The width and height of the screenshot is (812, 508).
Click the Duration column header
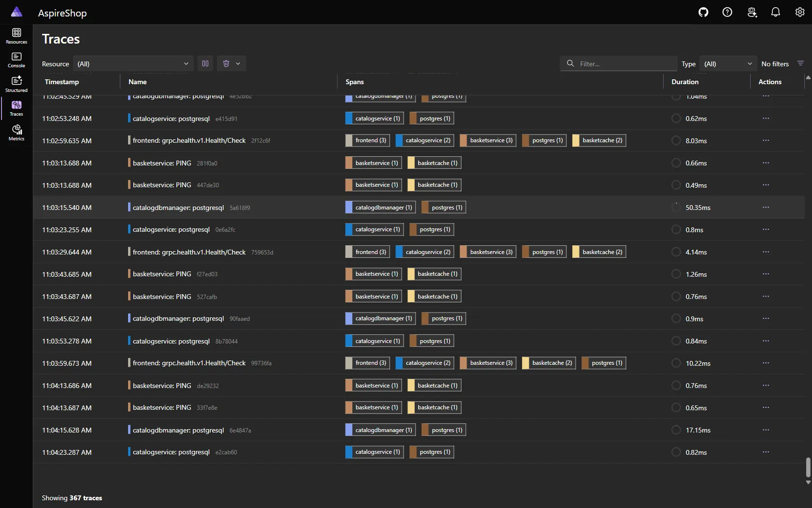tap(685, 82)
